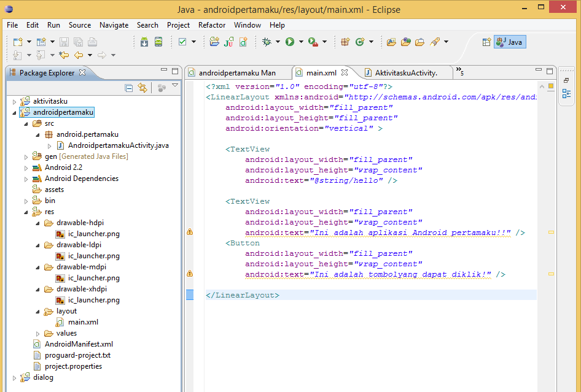
Task: Expand the aktivitasku project
Action: coord(15,101)
